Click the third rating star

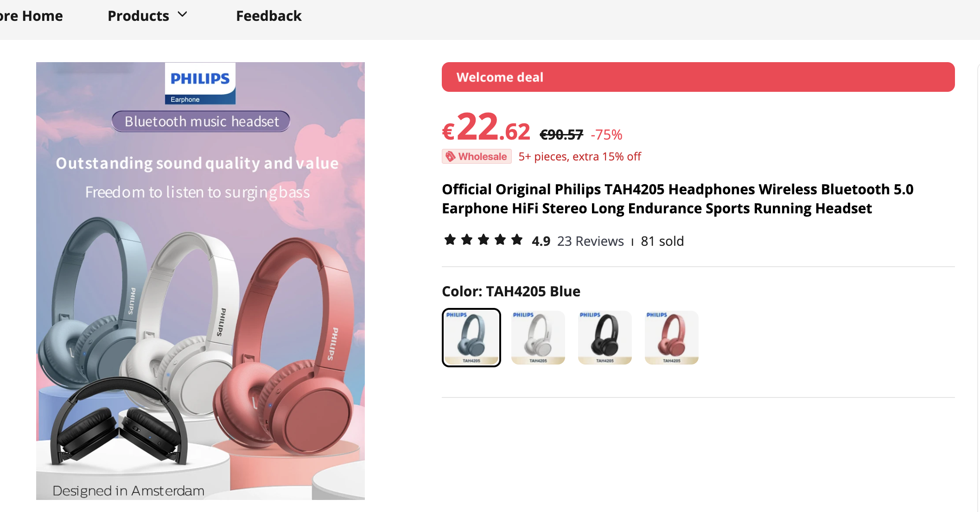tap(483, 240)
